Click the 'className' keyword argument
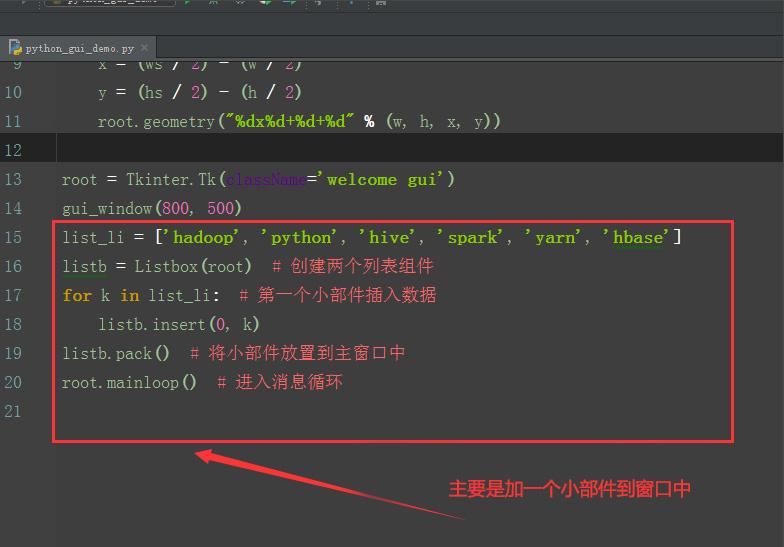Image resolution: width=784 pixels, height=547 pixels. 266,179
